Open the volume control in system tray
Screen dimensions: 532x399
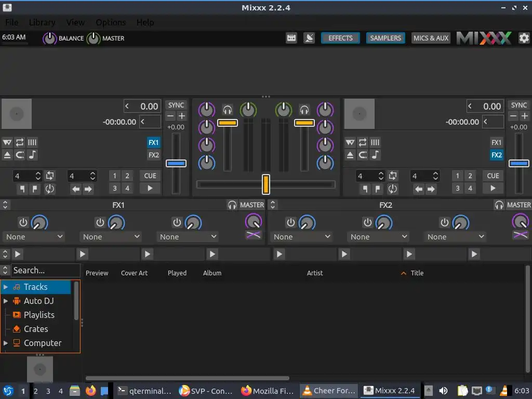(x=443, y=391)
